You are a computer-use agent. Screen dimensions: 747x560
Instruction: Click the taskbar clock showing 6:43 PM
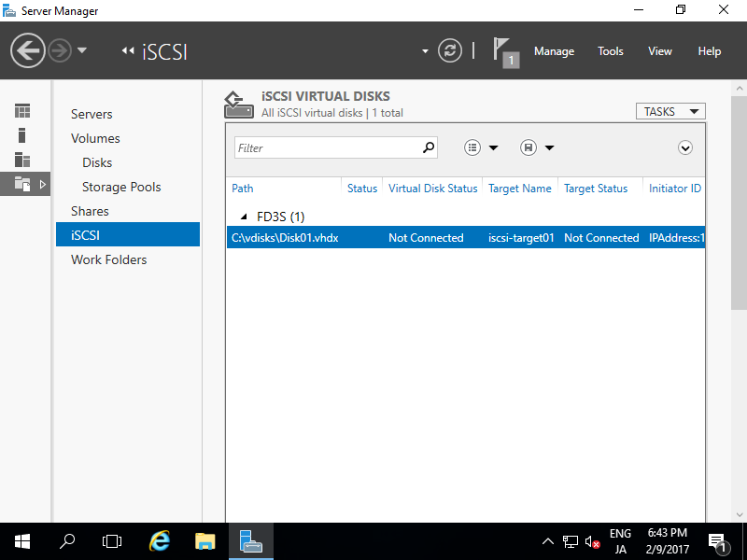point(667,541)
